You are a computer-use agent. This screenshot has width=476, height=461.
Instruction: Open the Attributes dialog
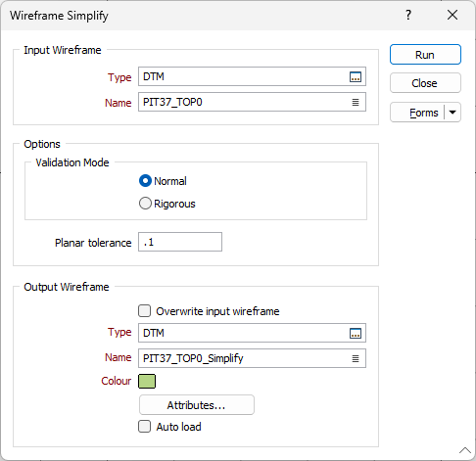(197, 405)
